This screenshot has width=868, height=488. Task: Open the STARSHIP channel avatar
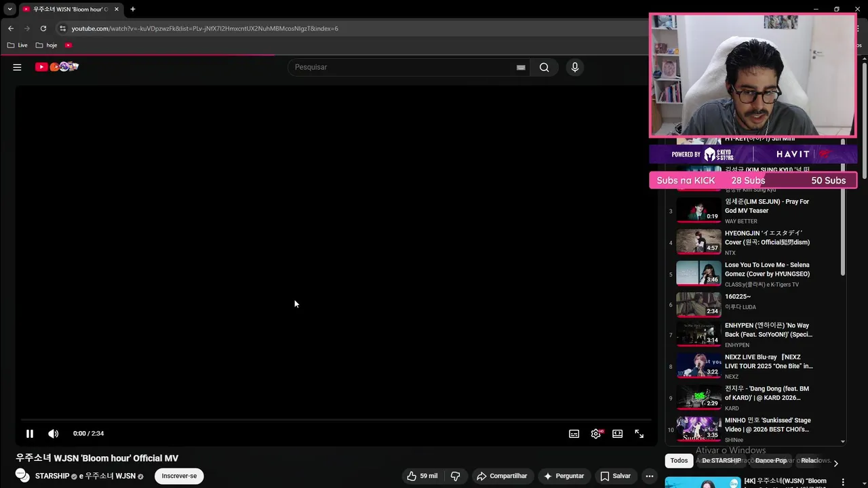coord(22,476)
